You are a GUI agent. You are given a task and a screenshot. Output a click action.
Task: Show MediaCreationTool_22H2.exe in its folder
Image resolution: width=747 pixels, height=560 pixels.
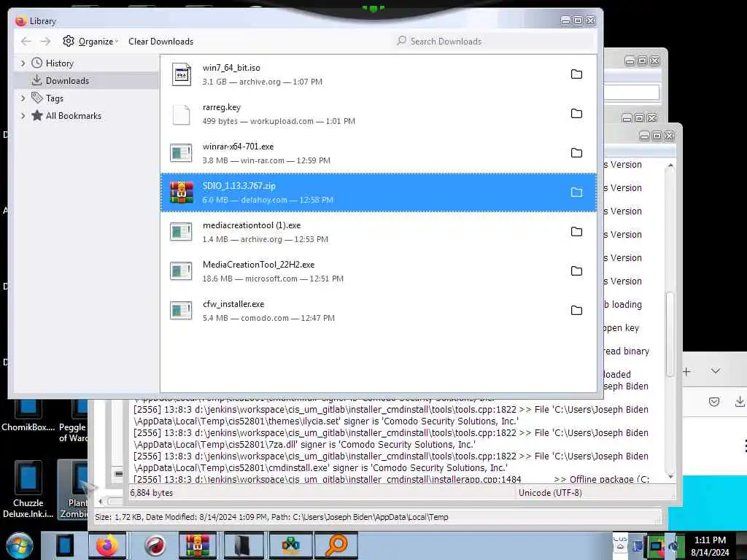576,271
